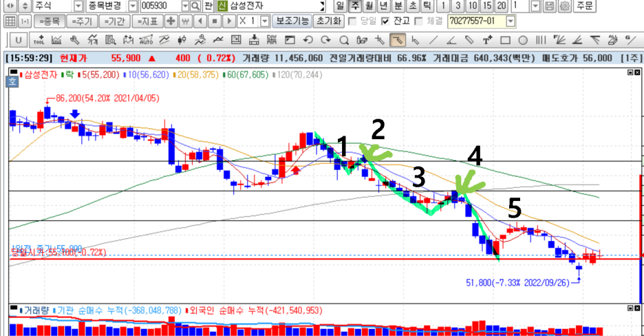Click the simple line chart icon
This screenshot has height=336, width=644.
click(x=218, y=40)
